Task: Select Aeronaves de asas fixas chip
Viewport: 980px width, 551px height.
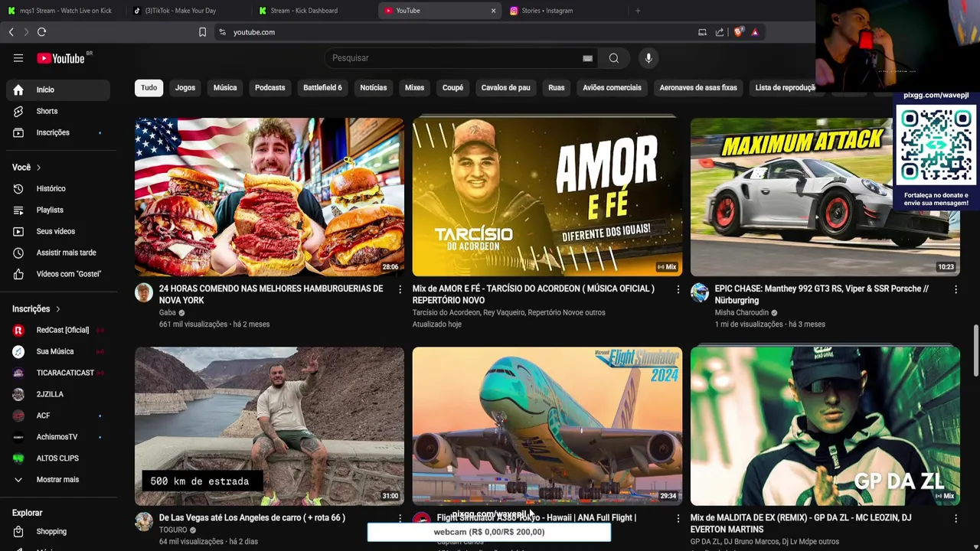Action: [x=698, y=87]
